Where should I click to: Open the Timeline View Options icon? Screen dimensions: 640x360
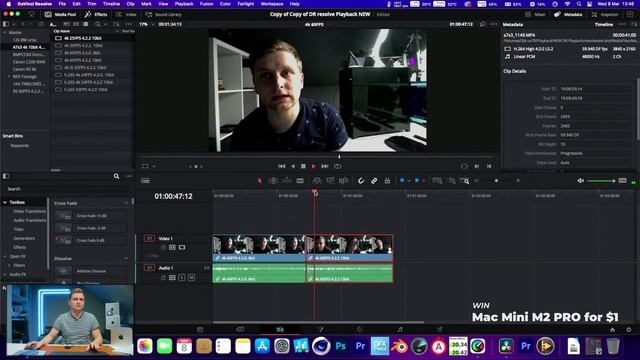[145, 180]
